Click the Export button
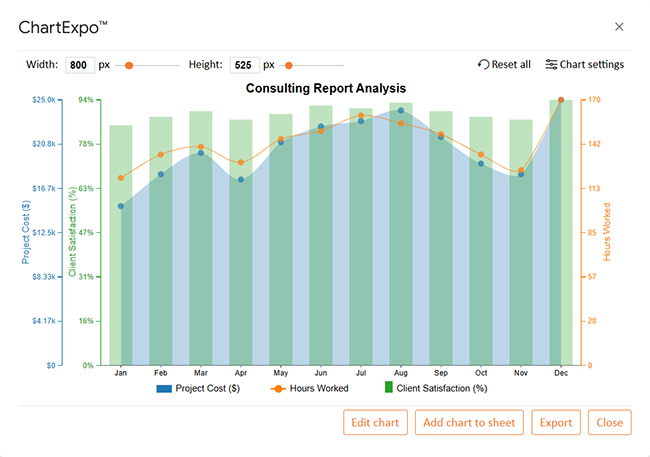Viewport: 650px width, 457px height. (x=555, y=422)
